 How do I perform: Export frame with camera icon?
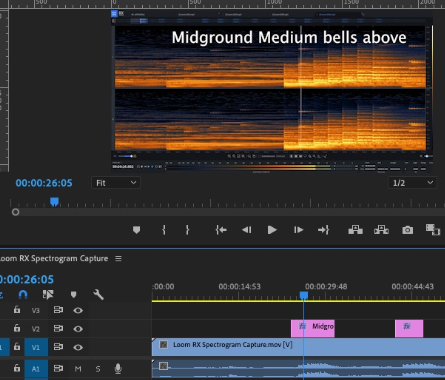tap(407, 230)
